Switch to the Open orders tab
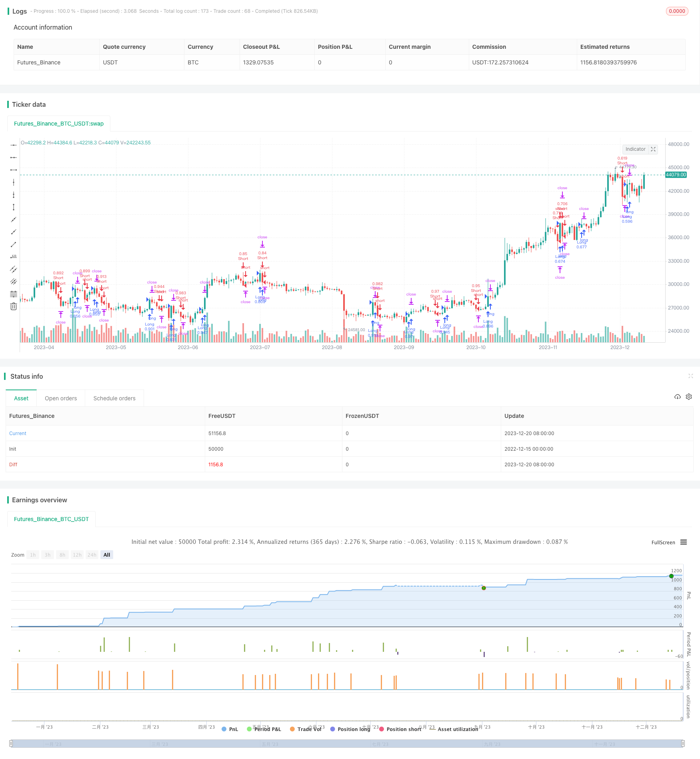Viewport: 700px width, 759px height. [61, 398]
